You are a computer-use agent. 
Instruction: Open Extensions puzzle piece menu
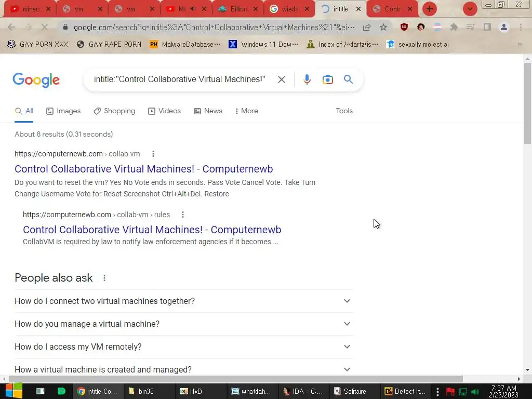tap(454, 27)
